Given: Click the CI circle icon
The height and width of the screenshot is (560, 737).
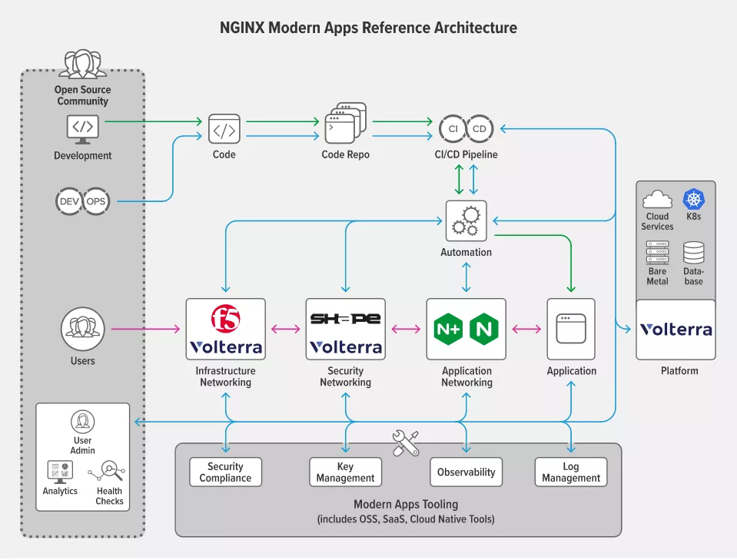Looking at the screenshot, I should [453, 129].
